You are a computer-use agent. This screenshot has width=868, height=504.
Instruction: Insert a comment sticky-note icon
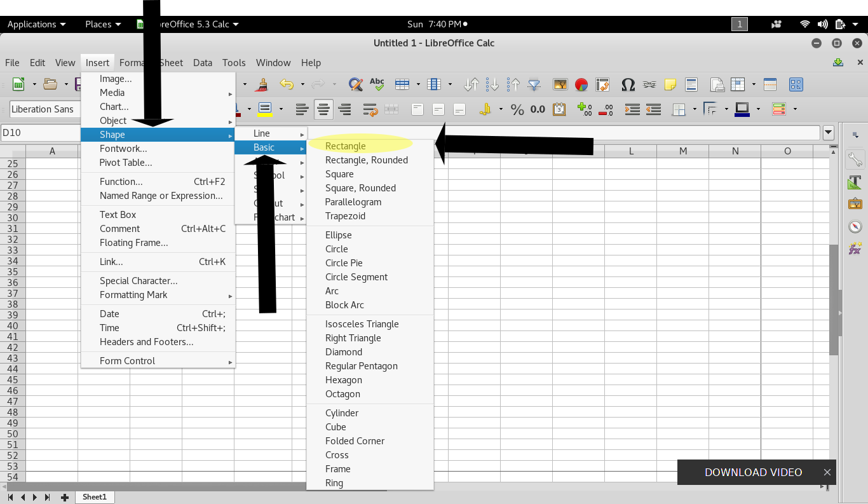(x=670, y=84)
